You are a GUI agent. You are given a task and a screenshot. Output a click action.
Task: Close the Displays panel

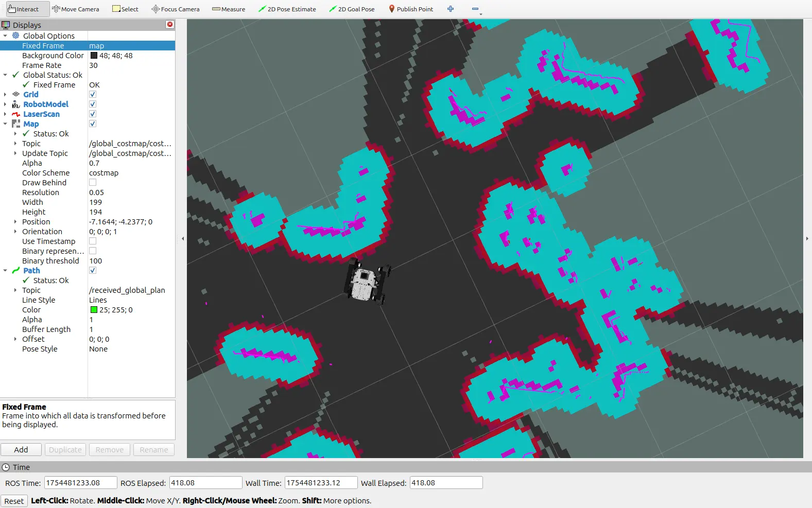[170, 25]
